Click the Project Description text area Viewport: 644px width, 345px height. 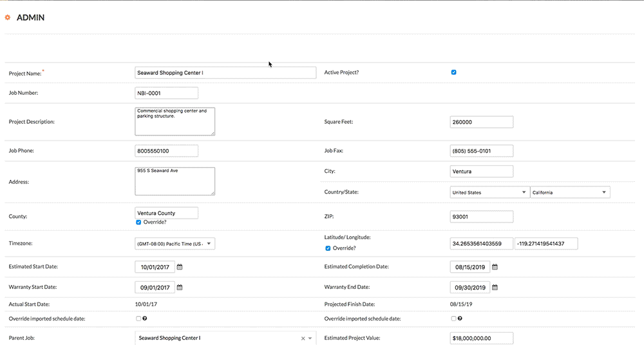click(175, 121)
